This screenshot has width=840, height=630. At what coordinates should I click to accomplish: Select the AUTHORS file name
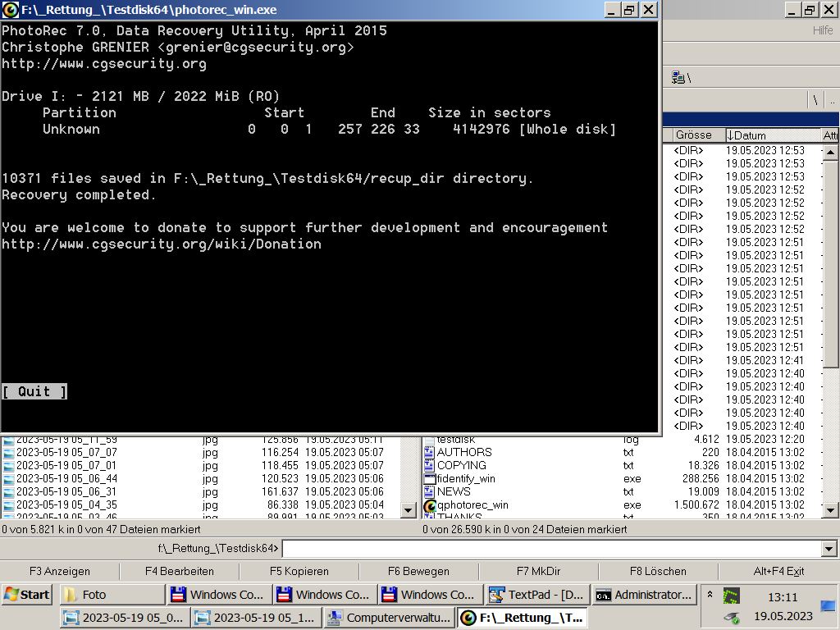[464, 452]
